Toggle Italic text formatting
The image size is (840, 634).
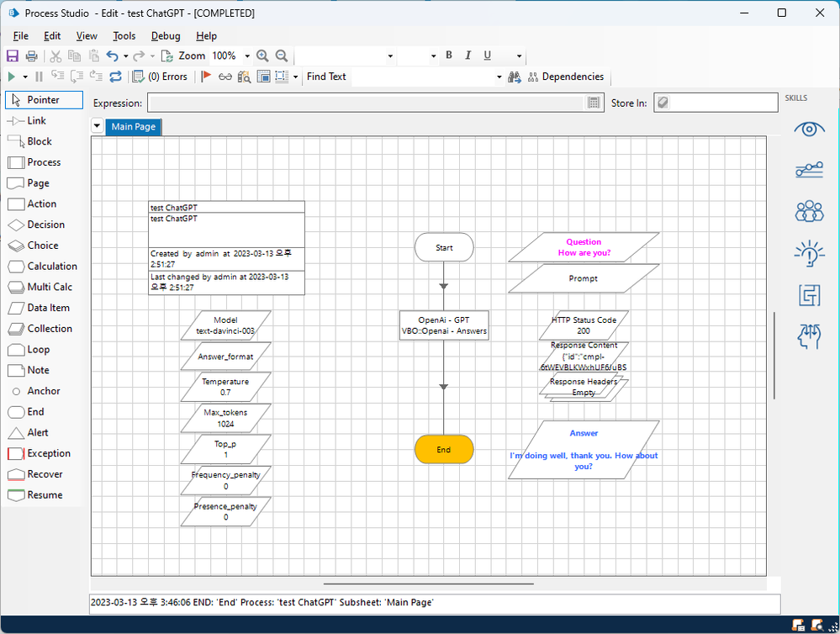coord(468,55)
